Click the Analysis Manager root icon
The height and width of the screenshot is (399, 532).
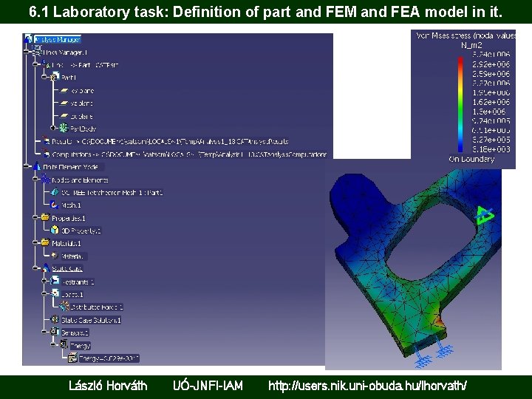click(29, 38)
